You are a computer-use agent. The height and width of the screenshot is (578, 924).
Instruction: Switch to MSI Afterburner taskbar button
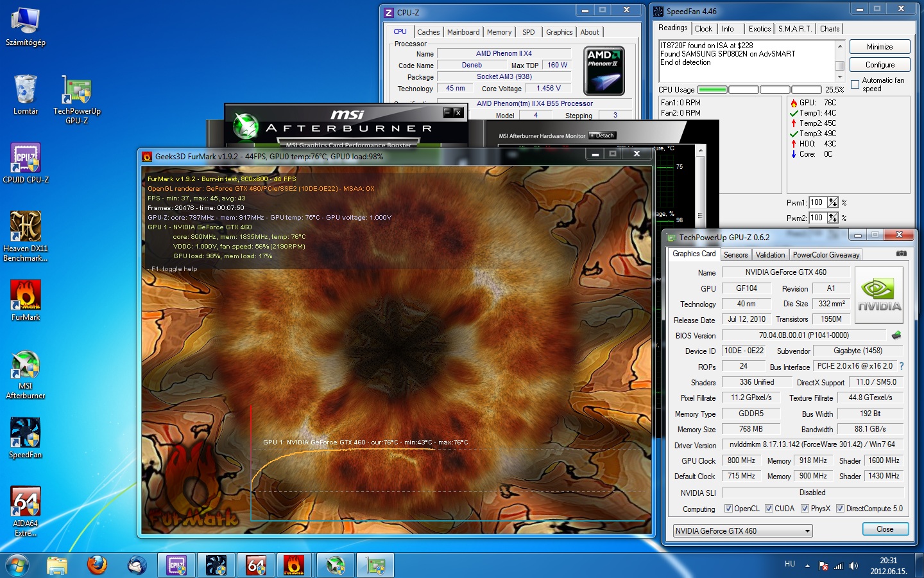336,565
